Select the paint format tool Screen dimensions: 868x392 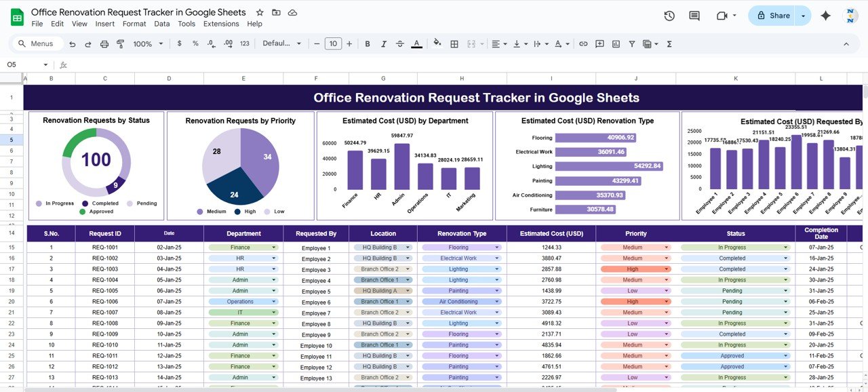pos(121,44)
